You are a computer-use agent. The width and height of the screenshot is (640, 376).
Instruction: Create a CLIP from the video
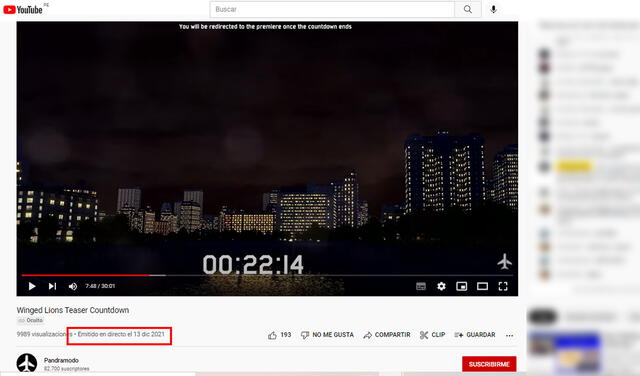tap(432, 335)
